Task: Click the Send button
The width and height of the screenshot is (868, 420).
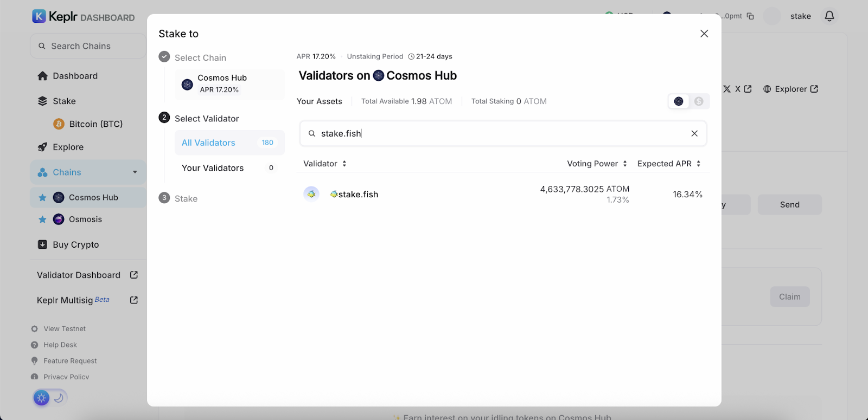Action: pyautogui.click(x=789, y=205)
